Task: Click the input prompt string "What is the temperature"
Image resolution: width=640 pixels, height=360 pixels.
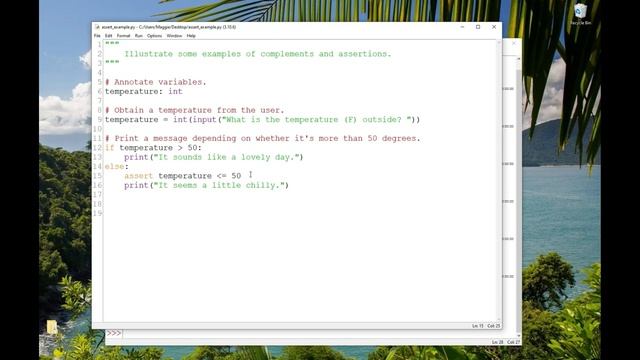Action: [316, 120]
